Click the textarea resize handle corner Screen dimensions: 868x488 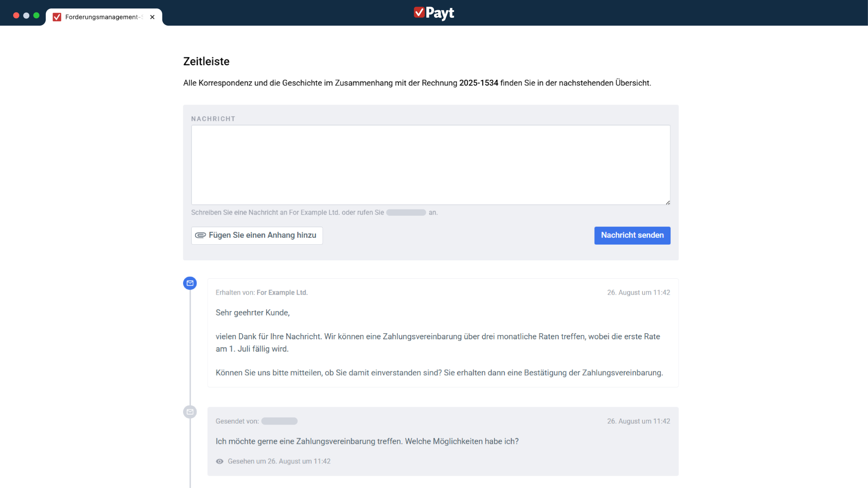click(x=668, y=203)
